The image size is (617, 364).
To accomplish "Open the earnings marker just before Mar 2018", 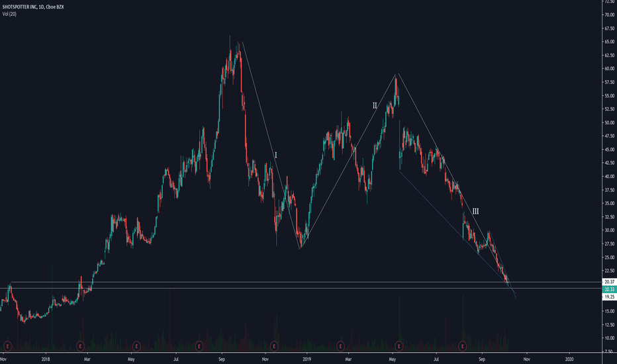I will (80, 346).
